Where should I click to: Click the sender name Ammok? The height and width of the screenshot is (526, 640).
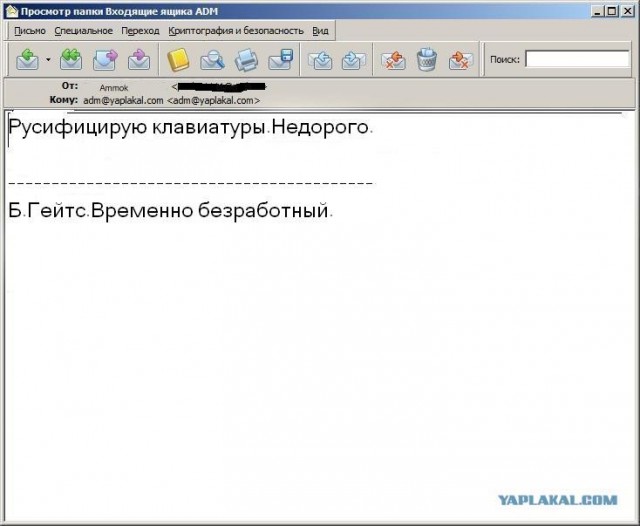coord(114,87)
